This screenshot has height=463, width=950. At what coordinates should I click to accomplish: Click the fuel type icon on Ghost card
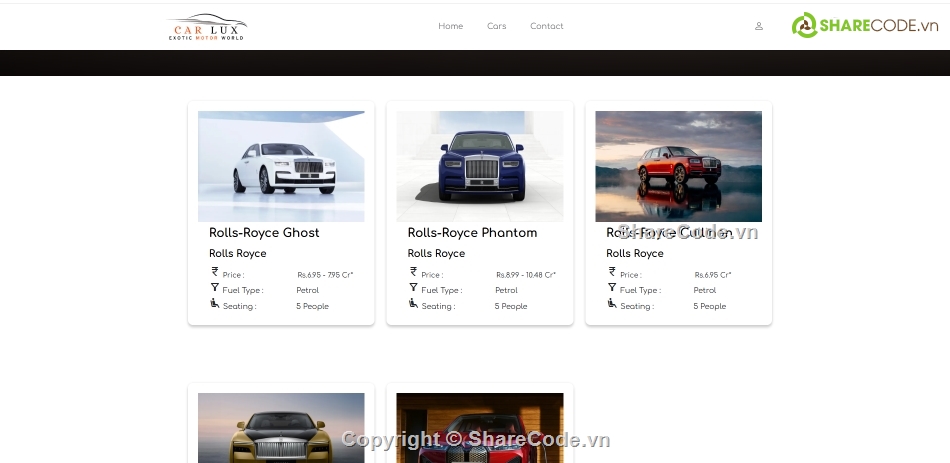point(215,288)
